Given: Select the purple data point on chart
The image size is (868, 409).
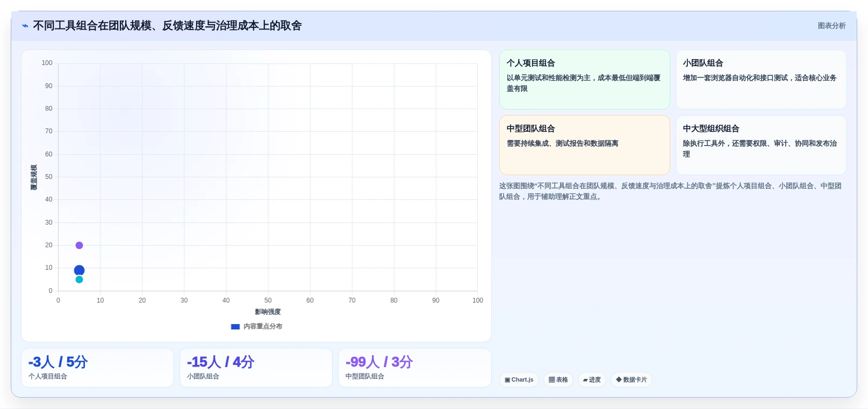Looking at the screenshot, I should tap(79, 245).
